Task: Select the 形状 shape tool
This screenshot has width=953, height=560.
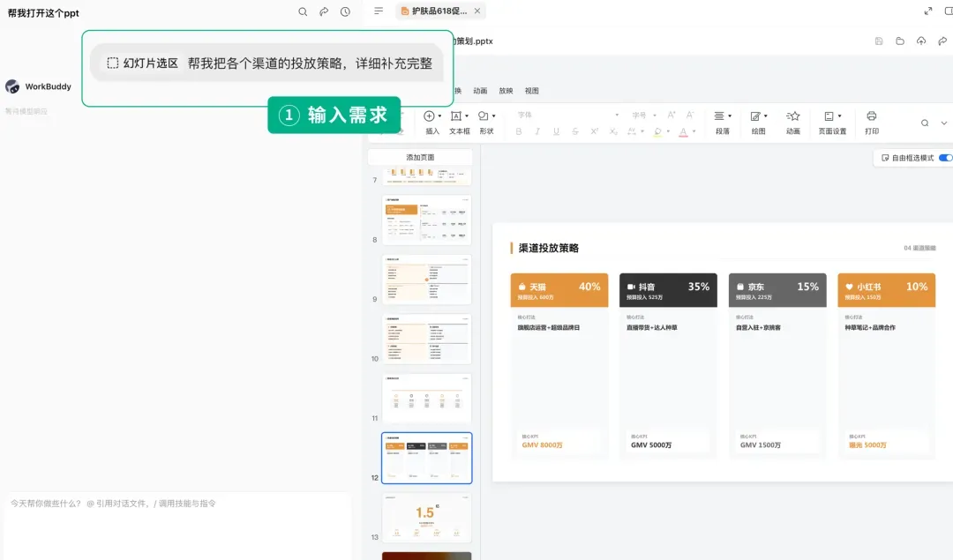Action: click(484, 116)
